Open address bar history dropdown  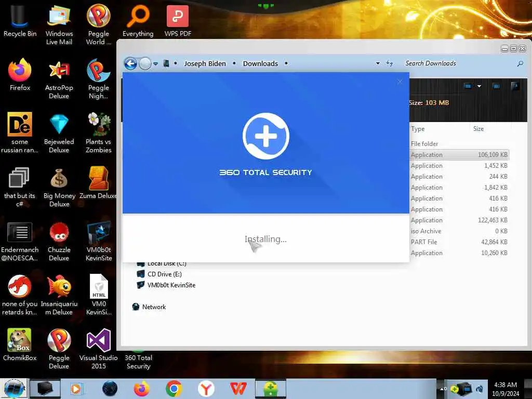tap(378, 63)
